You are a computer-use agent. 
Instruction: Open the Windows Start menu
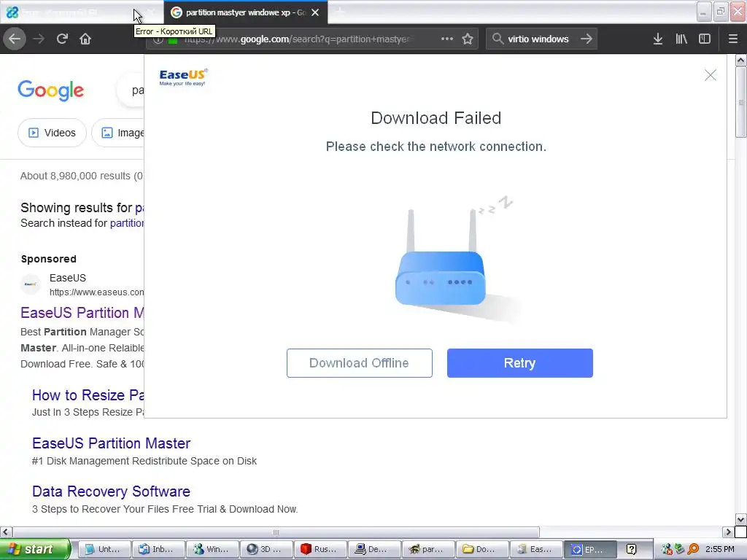[35, 550]
